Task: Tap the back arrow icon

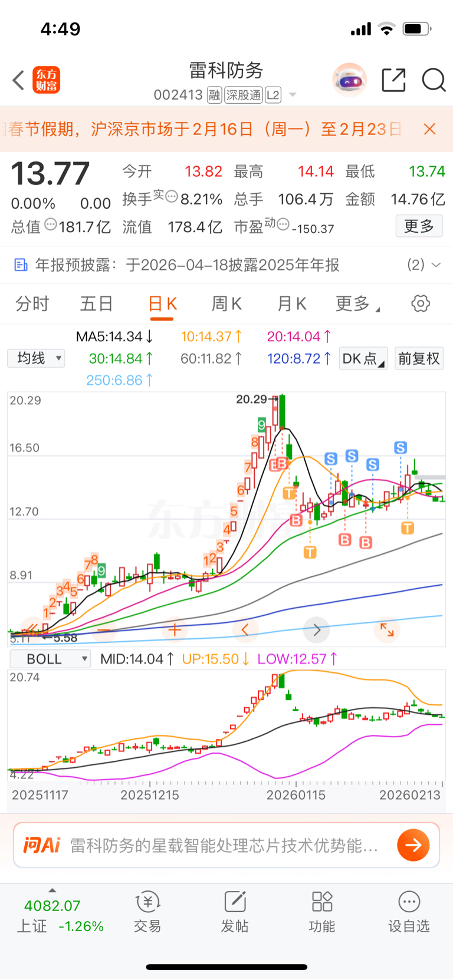Action: coord(18,80)
